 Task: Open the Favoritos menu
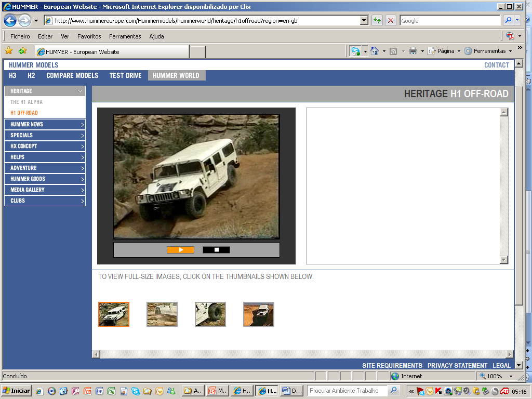tap(89, 36)
